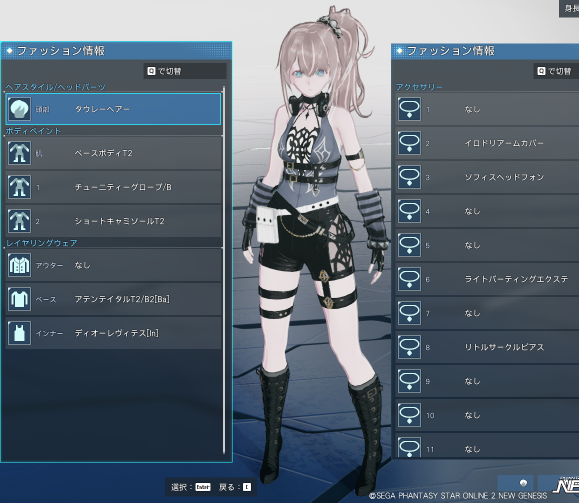Select the ベースボディT2 body paint row
This screenshot has width=579, height=503.
(113, 153)
